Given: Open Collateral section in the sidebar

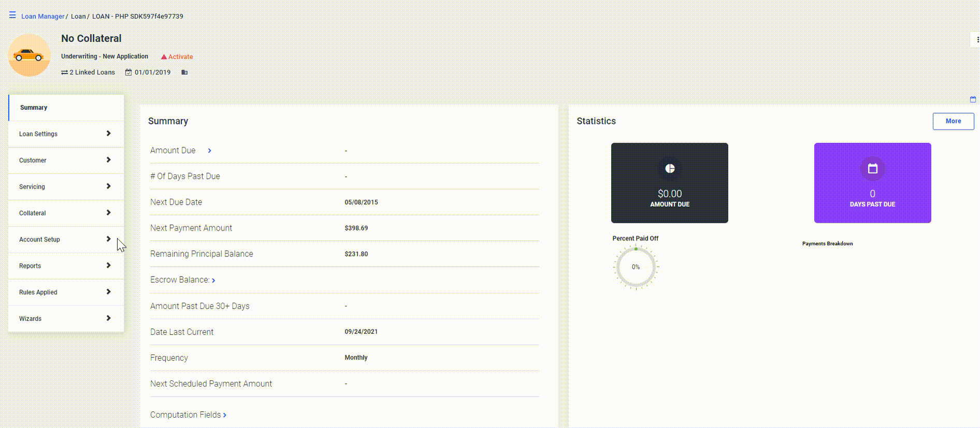Looking at the screenshot, I should (x=66, y=213).
